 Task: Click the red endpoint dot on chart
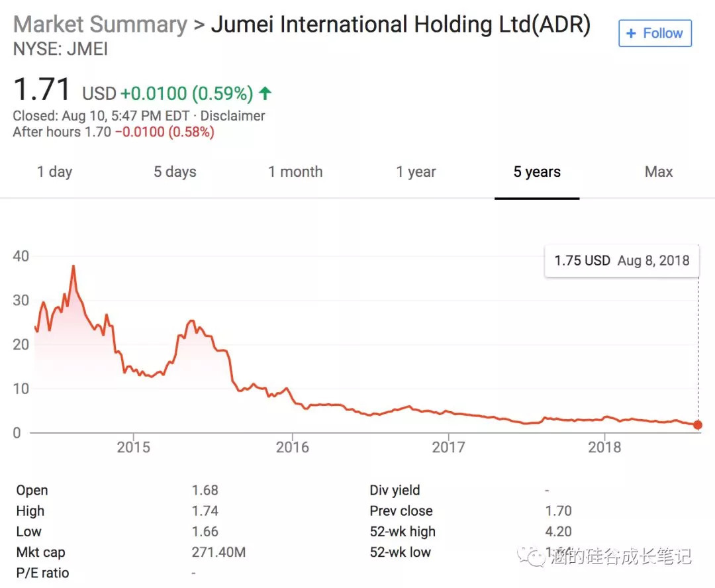[698, 425]
